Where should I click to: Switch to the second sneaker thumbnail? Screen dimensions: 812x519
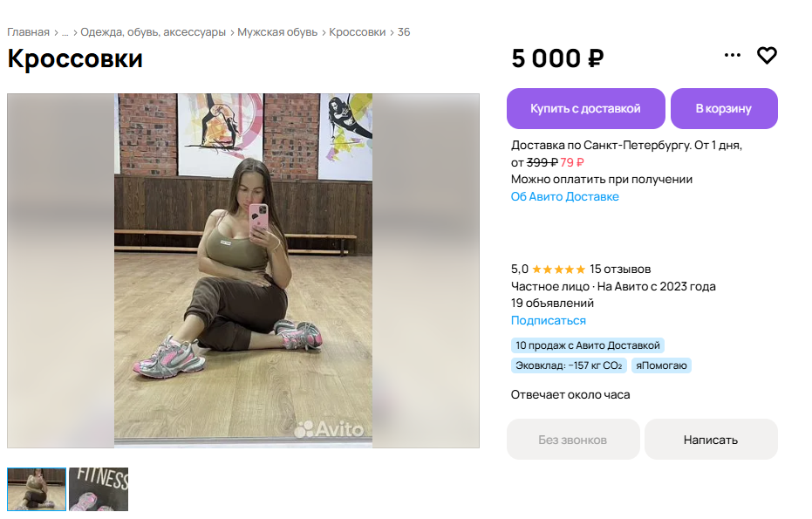pyautogui.click(x=99, y=489)
